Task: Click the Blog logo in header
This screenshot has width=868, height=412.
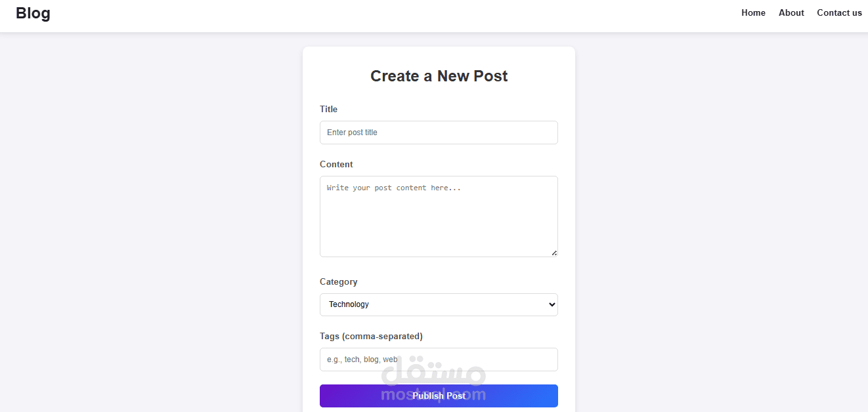Action: pos(33,13)
